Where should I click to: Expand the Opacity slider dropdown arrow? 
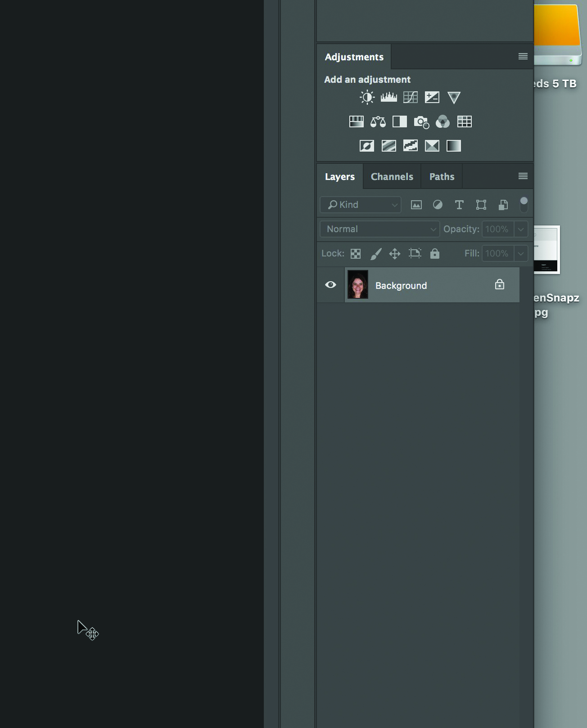coord(521,229)
